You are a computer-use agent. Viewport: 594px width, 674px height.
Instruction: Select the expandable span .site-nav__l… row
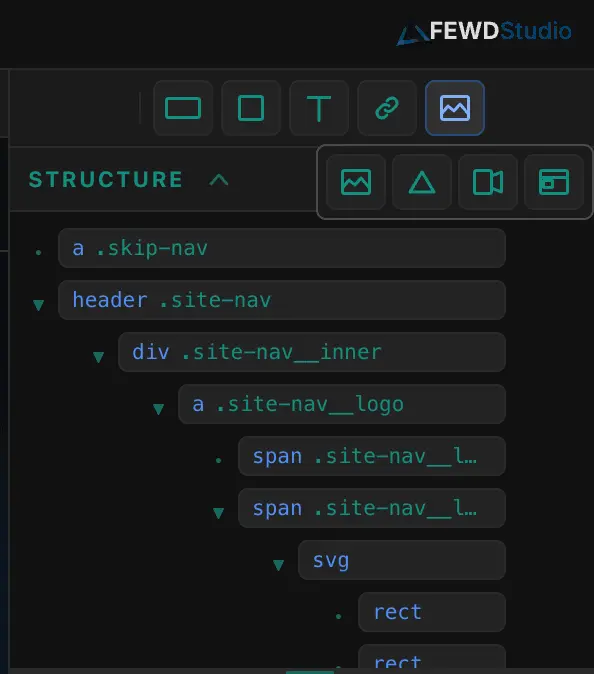pyautogui.click(x=372, y=508)
